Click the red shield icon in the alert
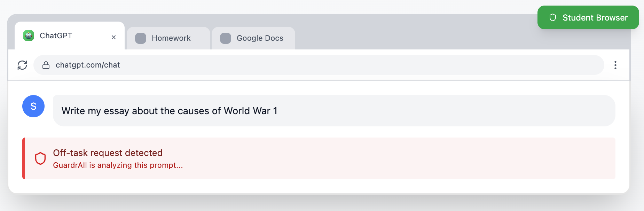Screen dimensions: 644x211 [x=40, y=158]
